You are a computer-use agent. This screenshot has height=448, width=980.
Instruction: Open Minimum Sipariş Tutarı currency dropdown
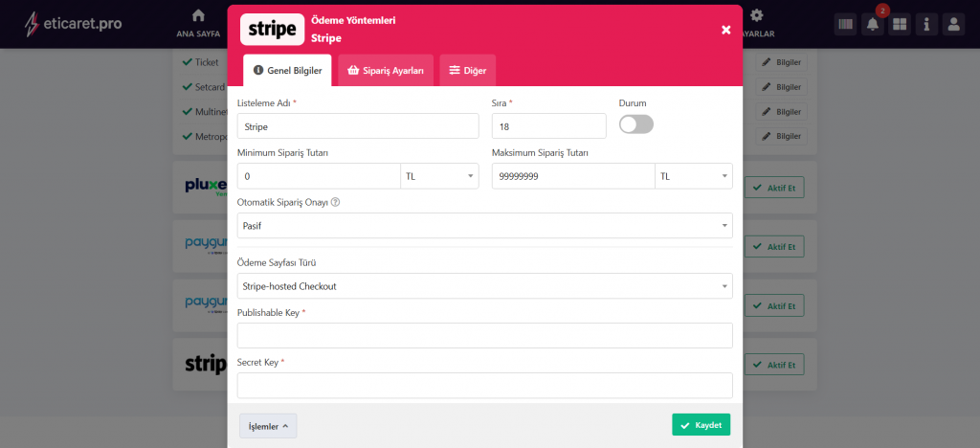[439, 176]
